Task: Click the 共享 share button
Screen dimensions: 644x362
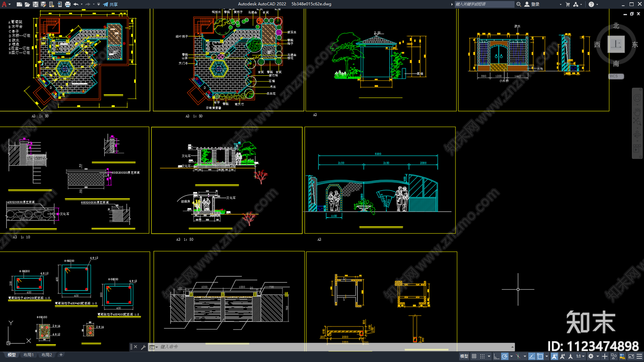Action: coord(111,4)
